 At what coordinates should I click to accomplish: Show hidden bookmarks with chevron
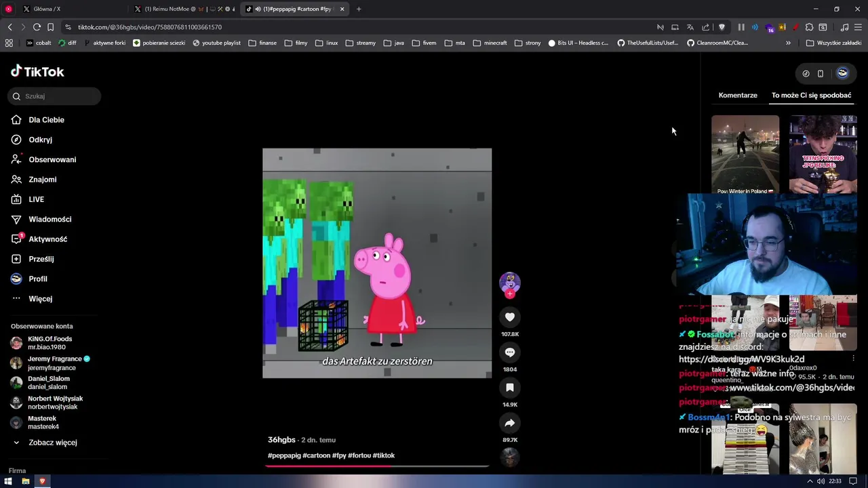pos(788,43)
